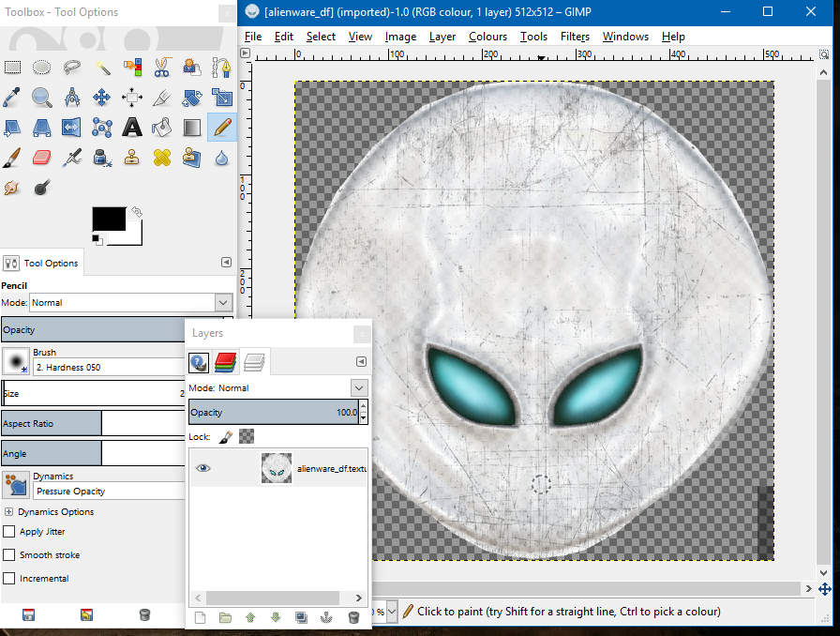Screen dimensions: 840x636
Task: Expand the Dynamics Options section
Action: [9, 512]
